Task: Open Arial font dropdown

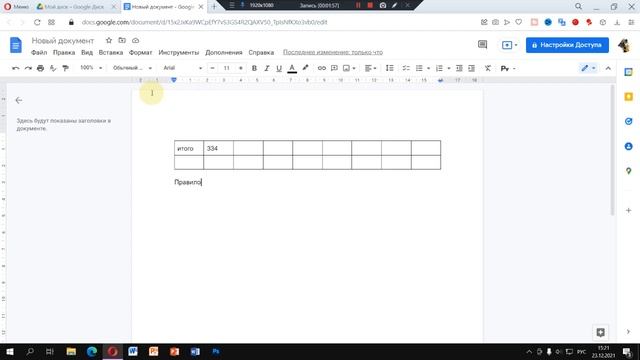Action: [182, 68]
